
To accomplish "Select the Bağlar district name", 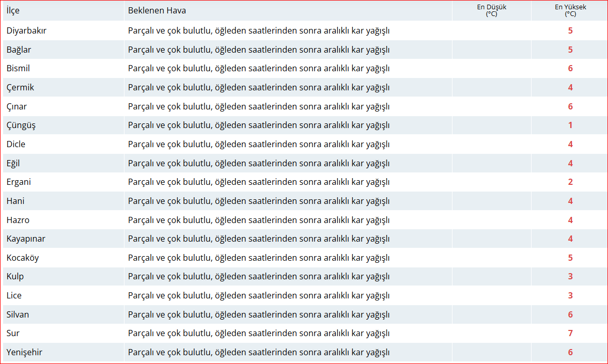I will click(19, 50).
